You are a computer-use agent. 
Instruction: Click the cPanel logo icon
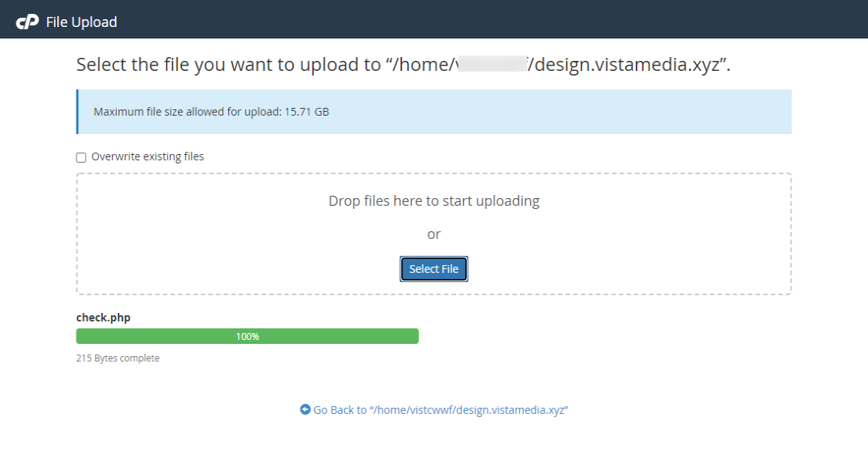[x=27, y=22]
